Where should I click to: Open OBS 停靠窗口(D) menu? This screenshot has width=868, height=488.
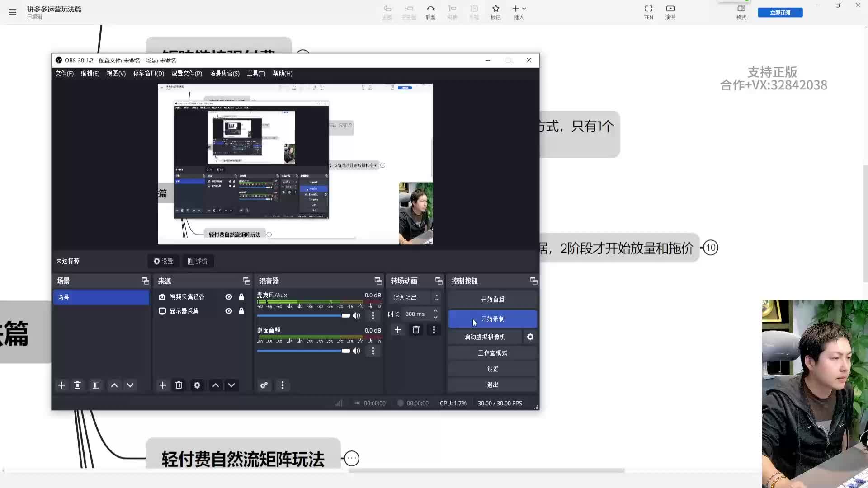click(149, 74)
